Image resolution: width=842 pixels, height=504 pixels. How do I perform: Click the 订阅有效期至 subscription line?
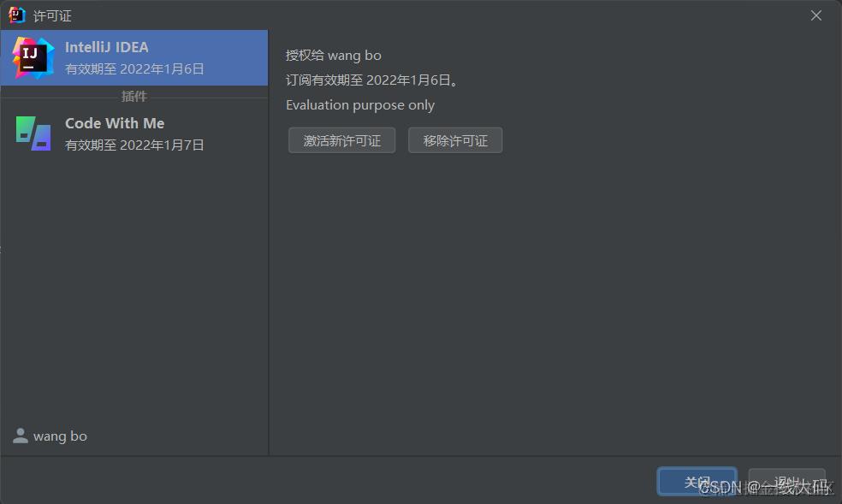coord(372,80)
